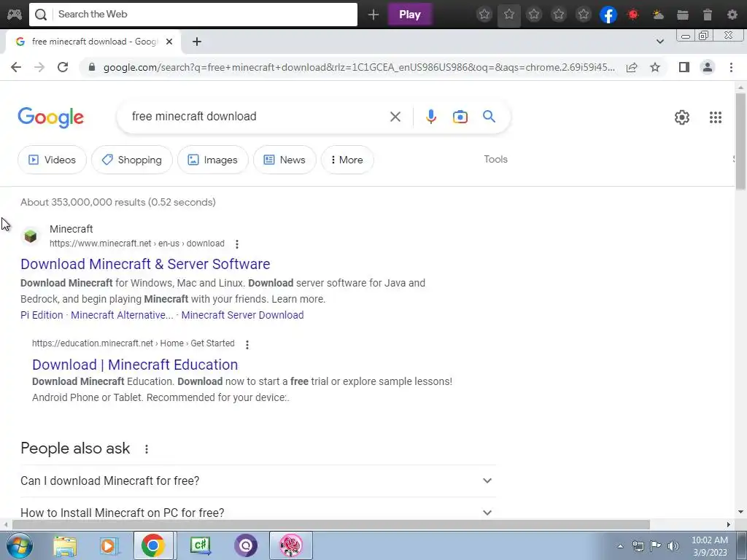Expand How to Install Minecraft on PC
The image size is (747, 560).
point(258,513)
